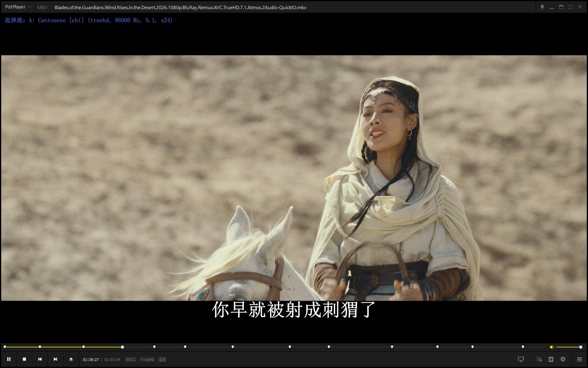Image resolution: width=588 pixels, height=368 pixels.
Task: Click the 2.0 audio channel badge
Action: tap(162, 359)
